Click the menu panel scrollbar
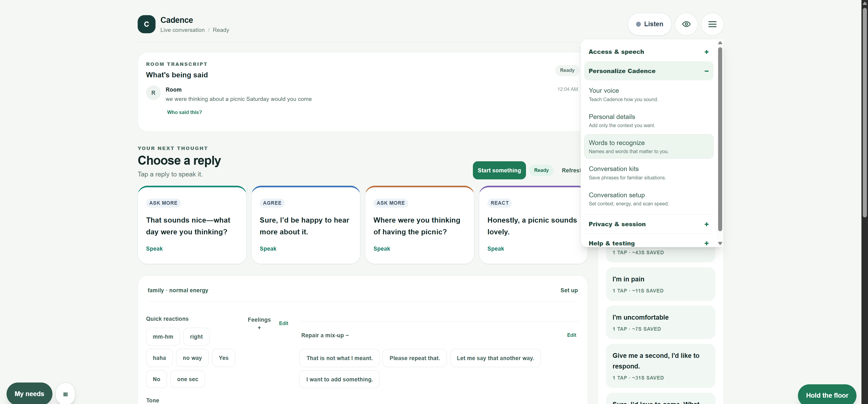The width and height of the screenshot is (868, 404). point(720,139)
